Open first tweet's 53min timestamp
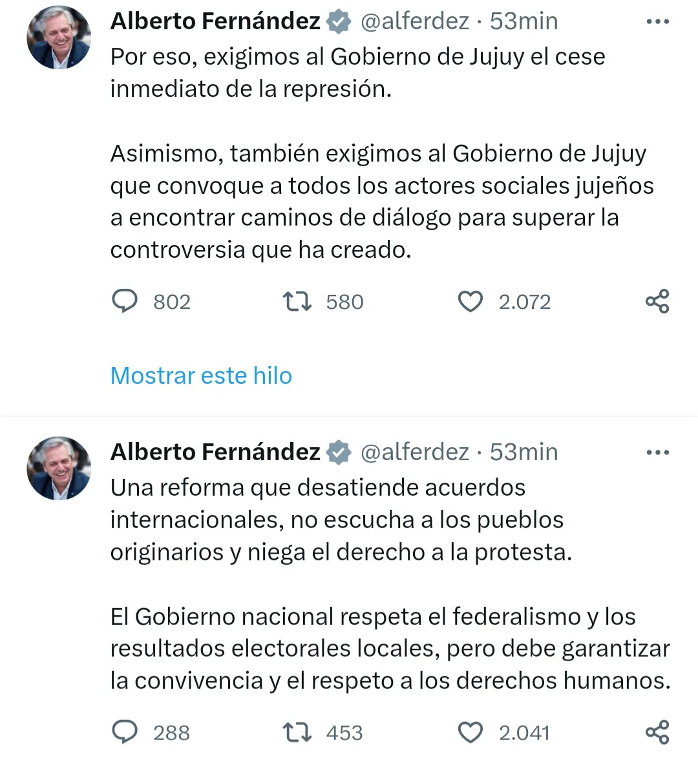Screen dimensions: 698x784 pyautogui.click(x=523, y=21)
